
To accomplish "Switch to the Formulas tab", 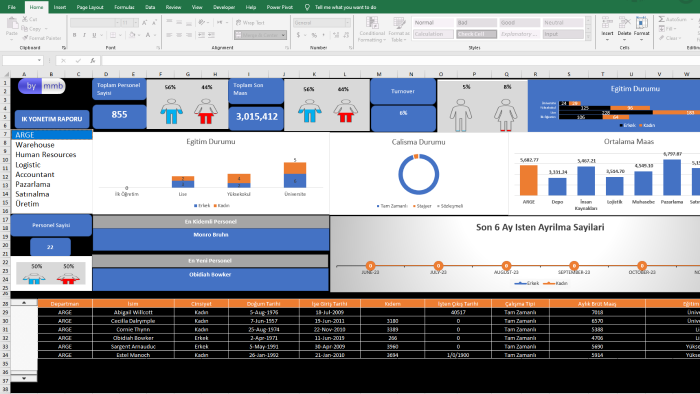I will point(124,7).
